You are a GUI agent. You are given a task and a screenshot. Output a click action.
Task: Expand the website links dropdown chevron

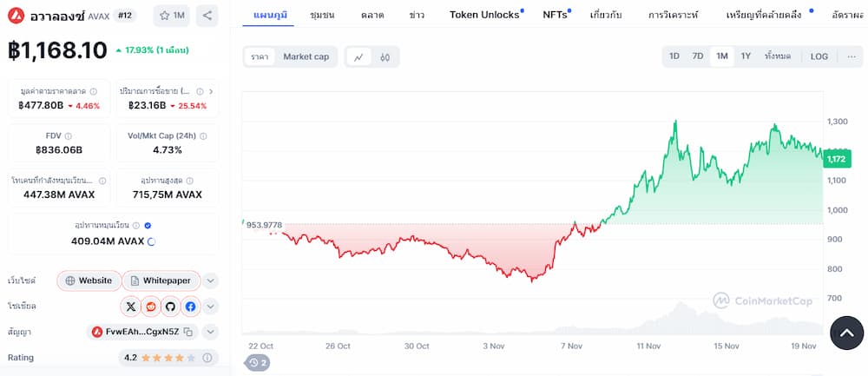(x=210, y=280)
